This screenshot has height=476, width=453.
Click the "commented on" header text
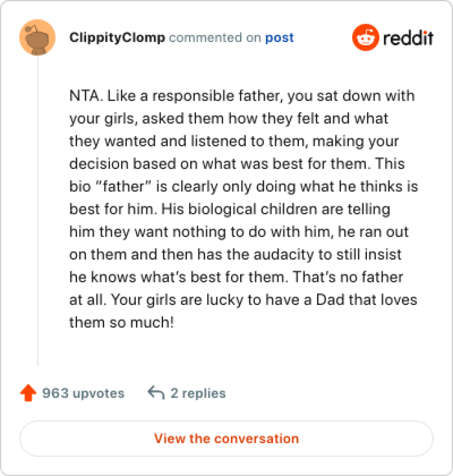click(215, 38)
